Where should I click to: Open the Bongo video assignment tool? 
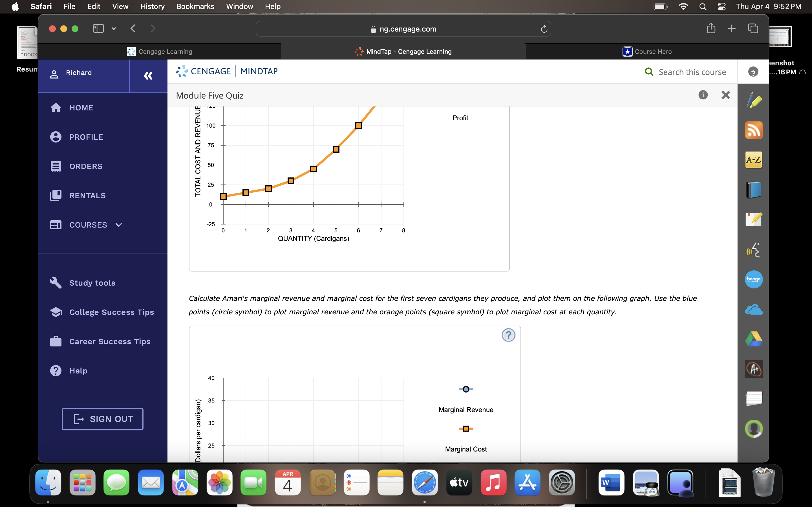point(754,279)
